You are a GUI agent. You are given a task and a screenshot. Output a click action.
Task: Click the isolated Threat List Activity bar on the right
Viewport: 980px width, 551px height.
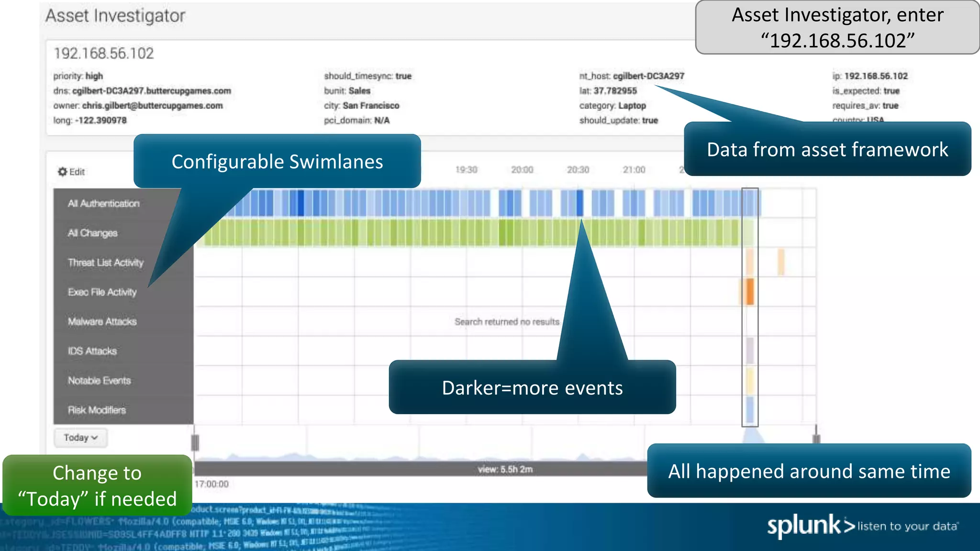pos(781,262)
